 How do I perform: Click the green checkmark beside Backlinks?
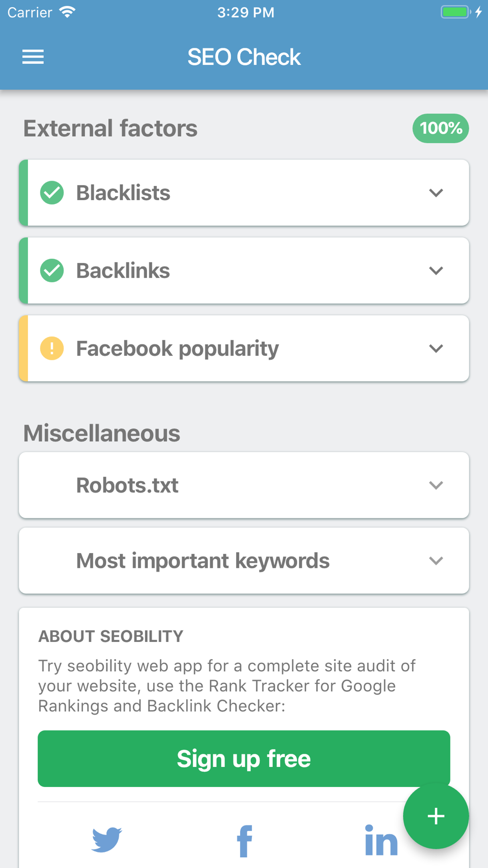[x=52, y=270]
